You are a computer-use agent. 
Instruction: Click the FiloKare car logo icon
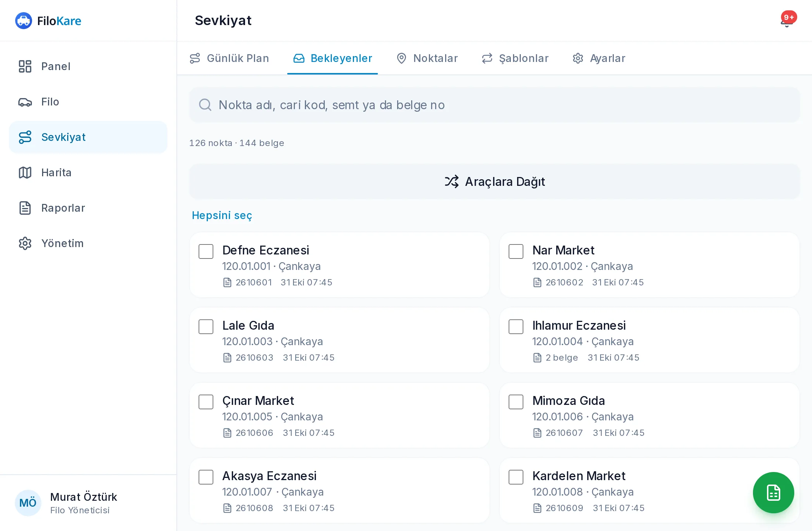(24, 21)
